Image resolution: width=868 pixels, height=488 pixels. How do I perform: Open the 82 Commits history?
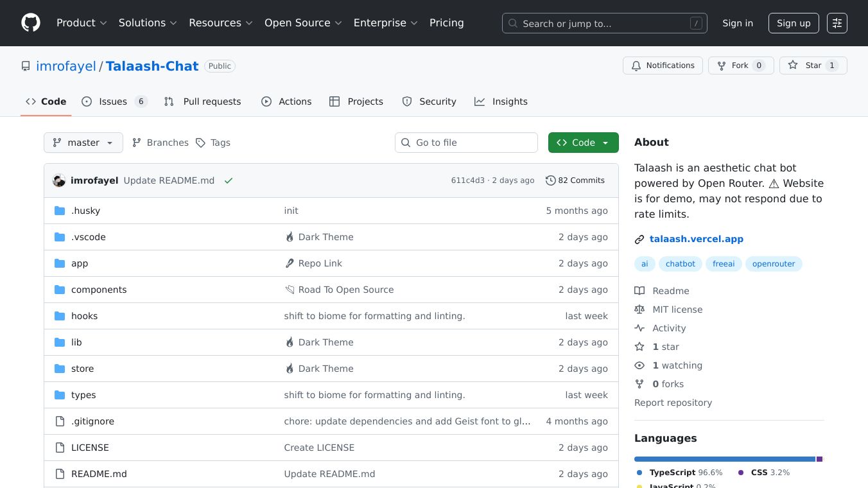point(575,180)
